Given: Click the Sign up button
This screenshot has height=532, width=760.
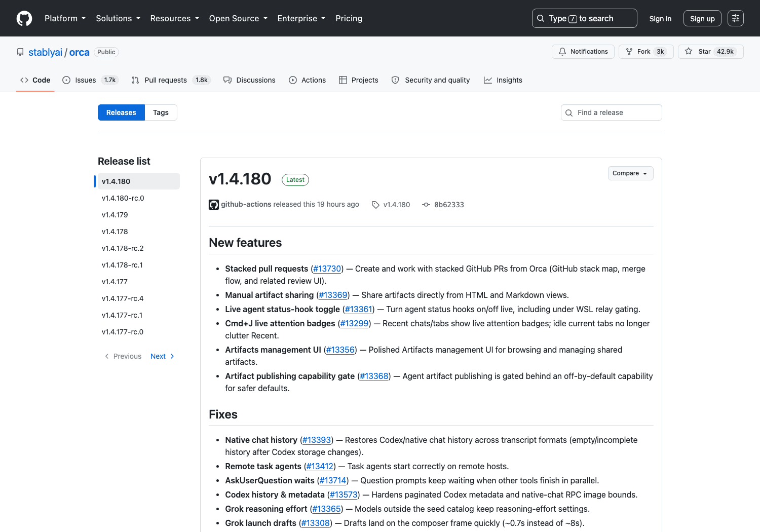Looking at the screenshot, I should (702, 18).
